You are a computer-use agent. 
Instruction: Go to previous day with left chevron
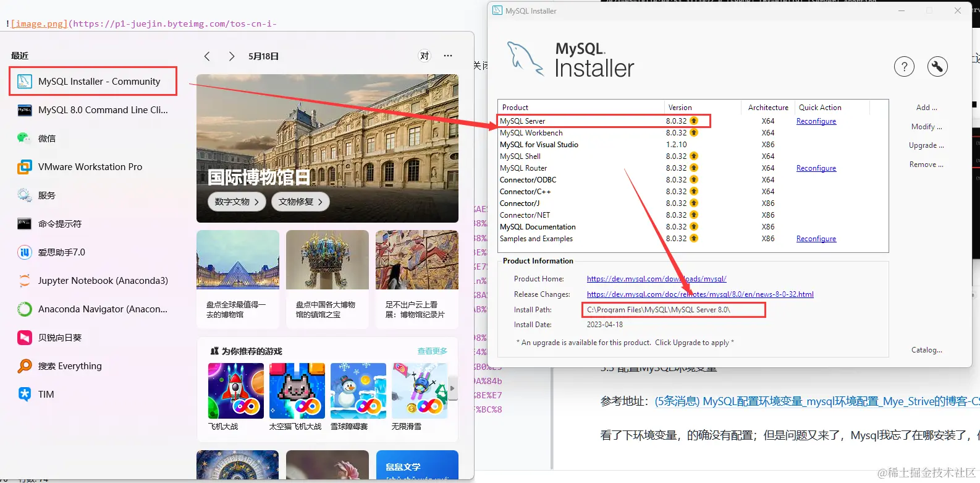point(207,56)
